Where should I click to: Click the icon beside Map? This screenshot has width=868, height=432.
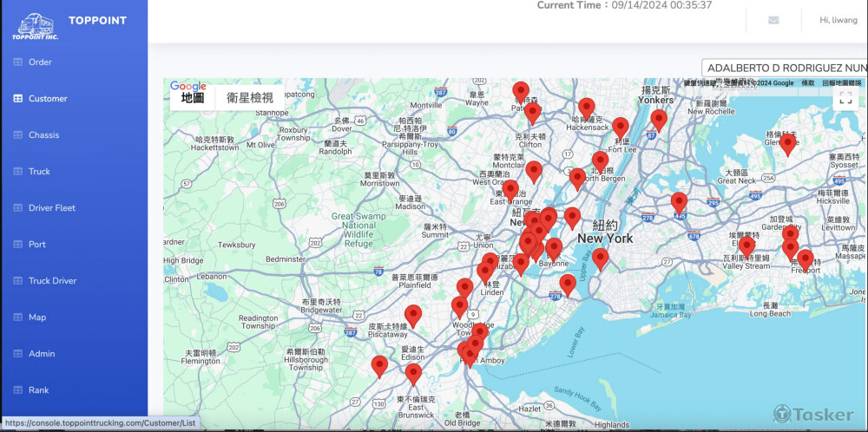pyautogui.click(x=17, y=317)
